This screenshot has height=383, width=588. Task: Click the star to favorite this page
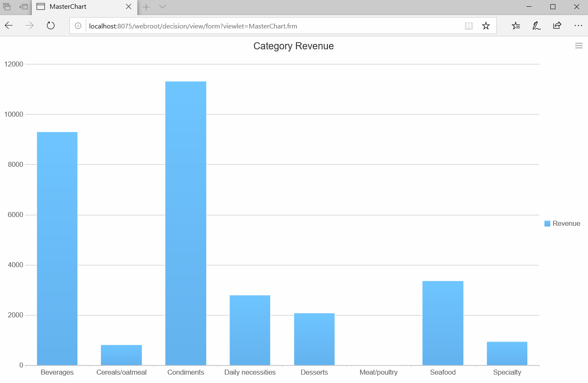pyautogui.click(x=486, y=26)
